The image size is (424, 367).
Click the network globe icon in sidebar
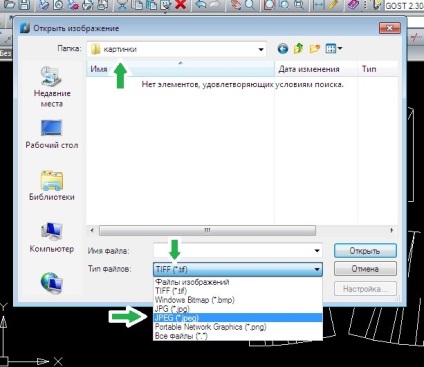click(x=51, y=283)
